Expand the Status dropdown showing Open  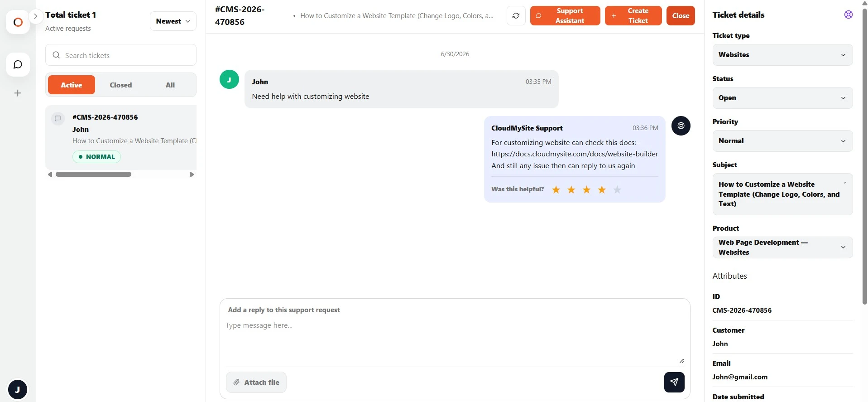point(782,98)
